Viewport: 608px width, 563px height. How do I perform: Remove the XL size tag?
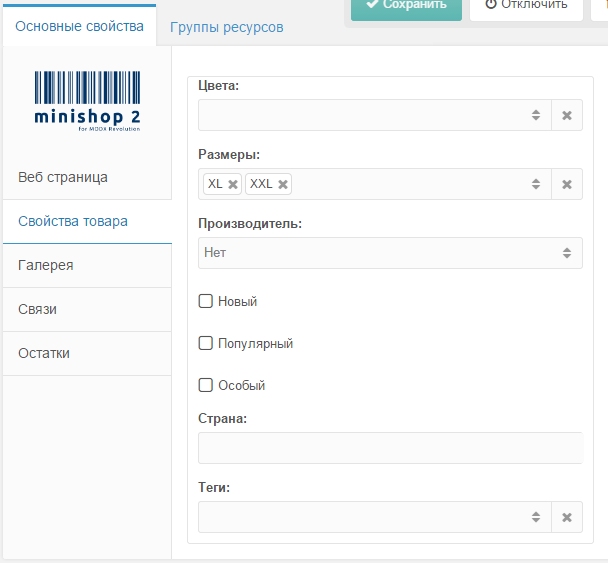[233, 184]
